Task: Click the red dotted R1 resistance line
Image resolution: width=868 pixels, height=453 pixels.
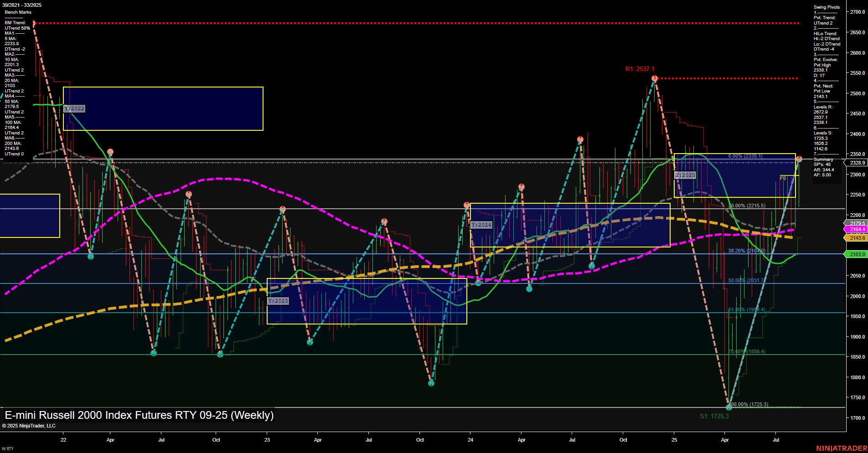Action: click(x=729, y=77)
